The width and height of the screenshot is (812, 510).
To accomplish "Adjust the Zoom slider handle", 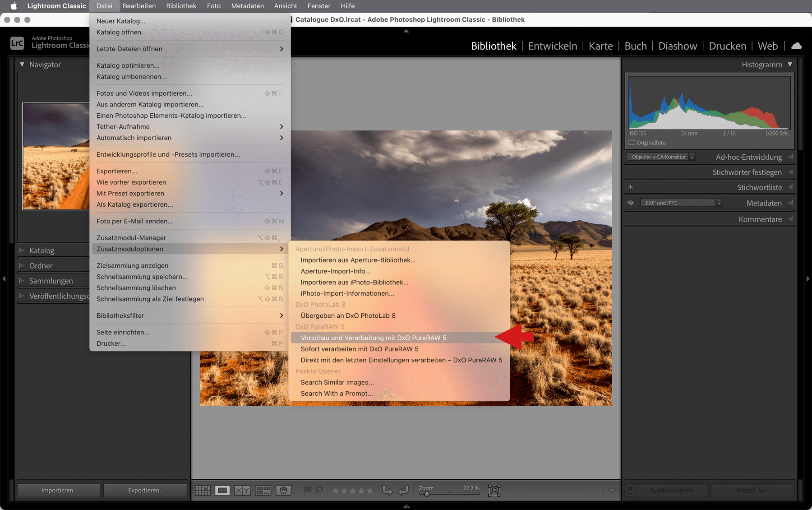I will tap(427, 494).
